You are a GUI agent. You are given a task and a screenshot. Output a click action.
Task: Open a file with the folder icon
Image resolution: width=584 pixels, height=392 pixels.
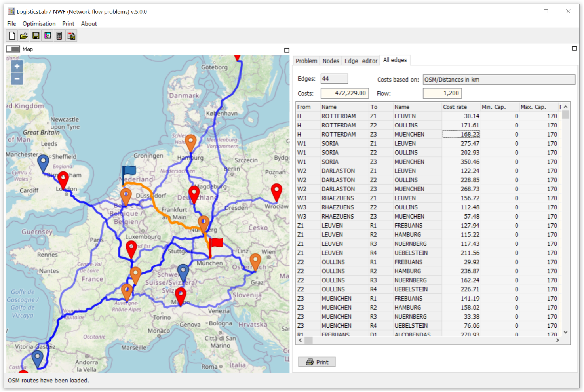pos(24,36)
